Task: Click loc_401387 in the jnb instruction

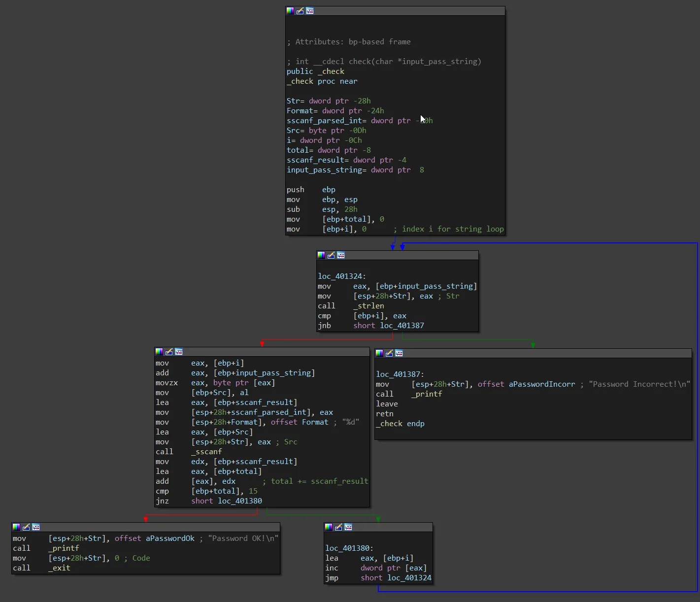Action: (401, 326)
